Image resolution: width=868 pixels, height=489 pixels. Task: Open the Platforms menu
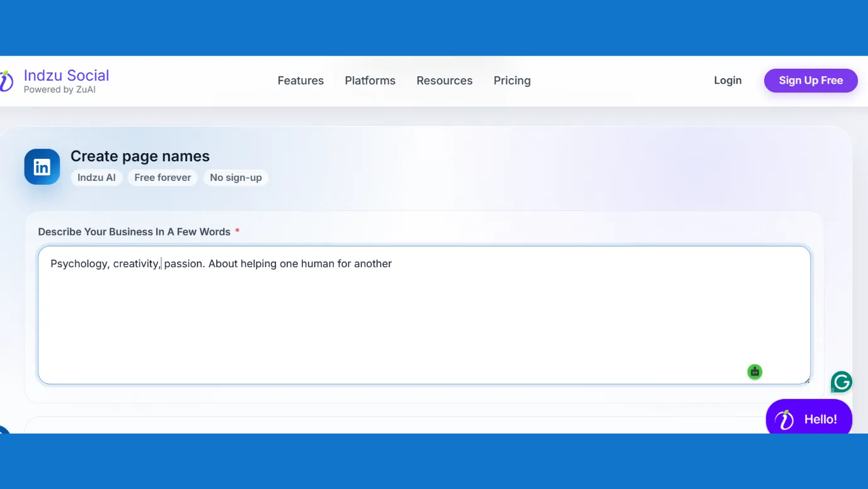pyautogui.click(x=370, y=81)
